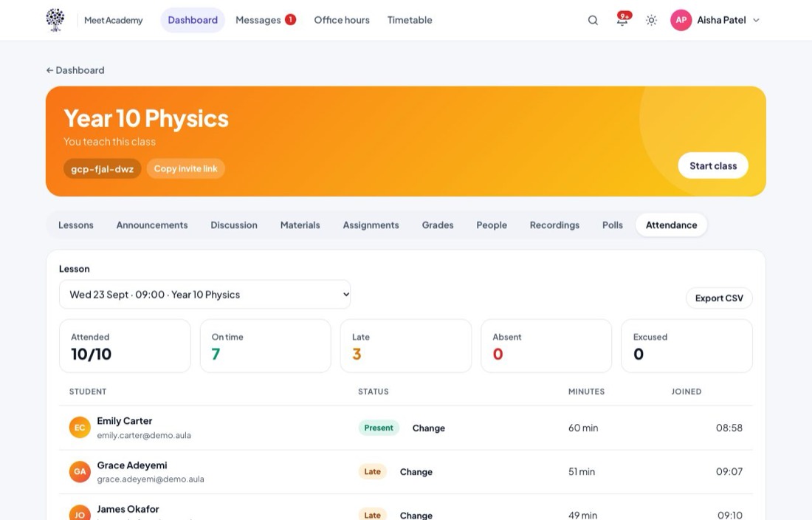Image resolution: width=812 pixels, height=520 pixels.
Task: Open the Lesson dropdown for Wed 23 Sept
Action: (205, 295)
